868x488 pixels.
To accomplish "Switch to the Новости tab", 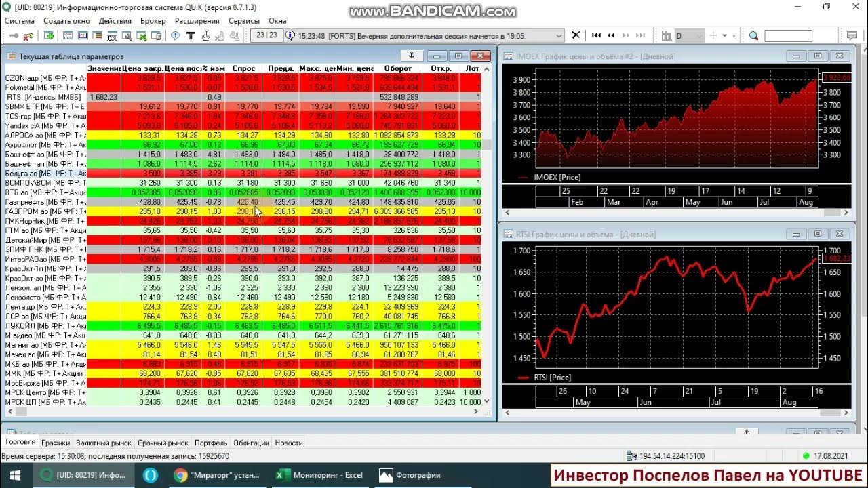I will (x=289, y=443).
